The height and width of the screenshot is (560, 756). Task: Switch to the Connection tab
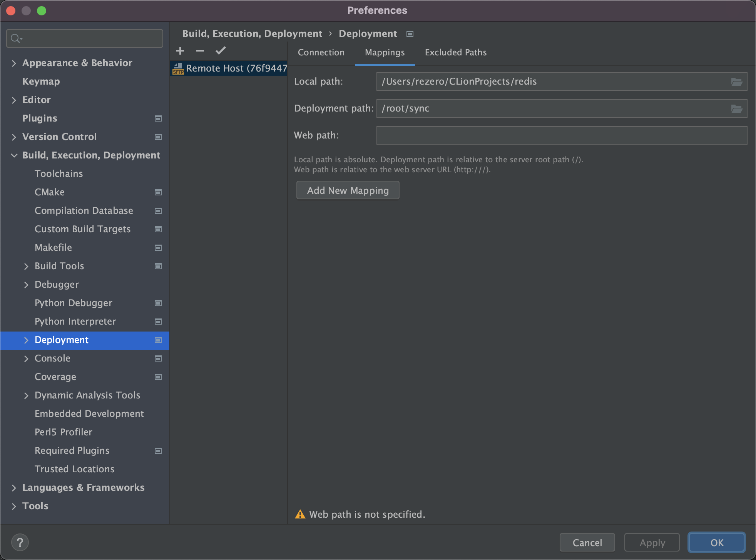(x=321, y=52)
